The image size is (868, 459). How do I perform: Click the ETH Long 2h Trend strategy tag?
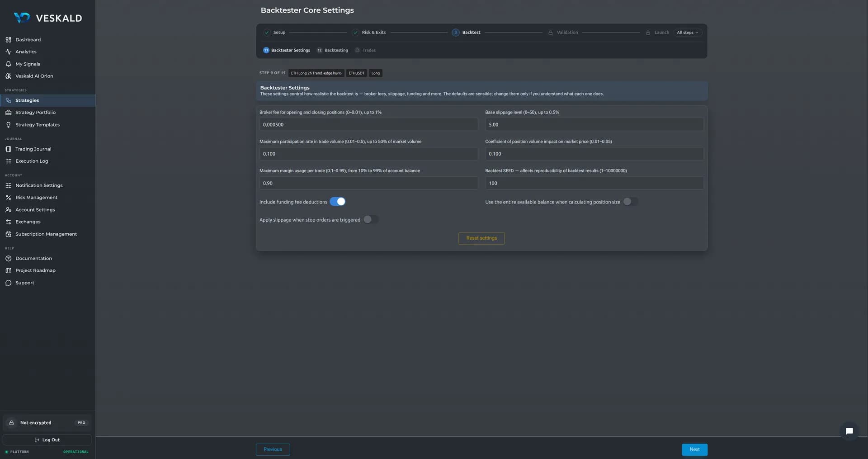316,73
